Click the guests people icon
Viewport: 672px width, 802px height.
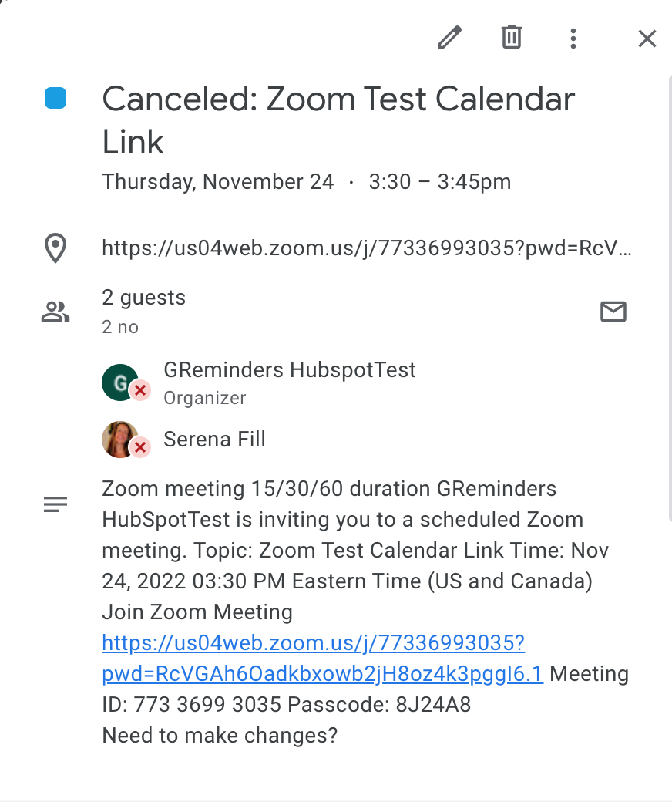click(55, 312)
